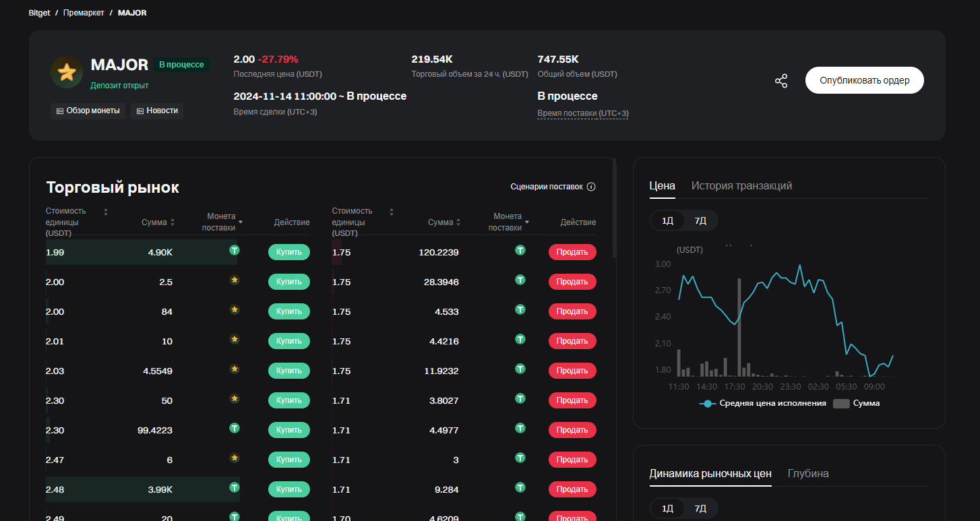
Task: Switch to Цена tab
Action: click(x=662, y=185)
